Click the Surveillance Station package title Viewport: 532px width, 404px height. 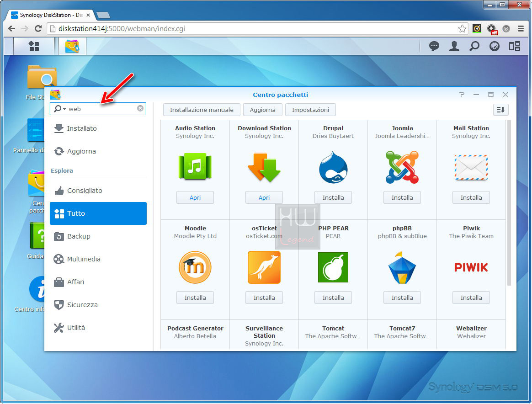tap(264, 332)
